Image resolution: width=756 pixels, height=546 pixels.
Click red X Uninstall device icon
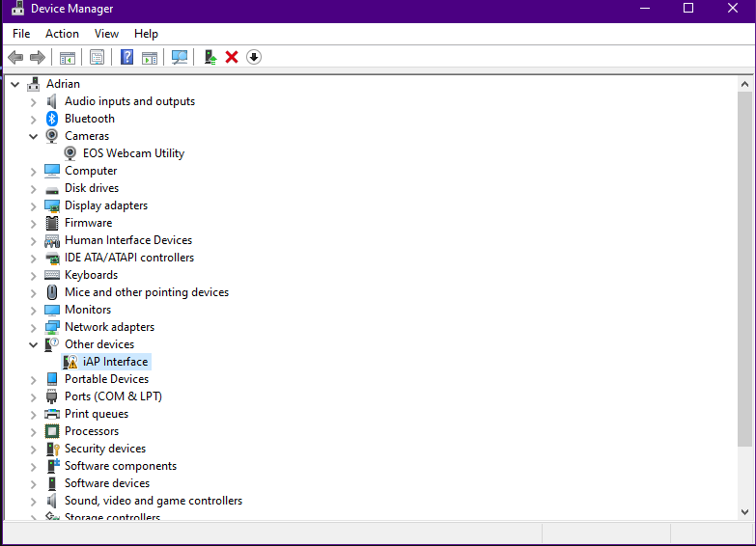click(x=232, y=57)
